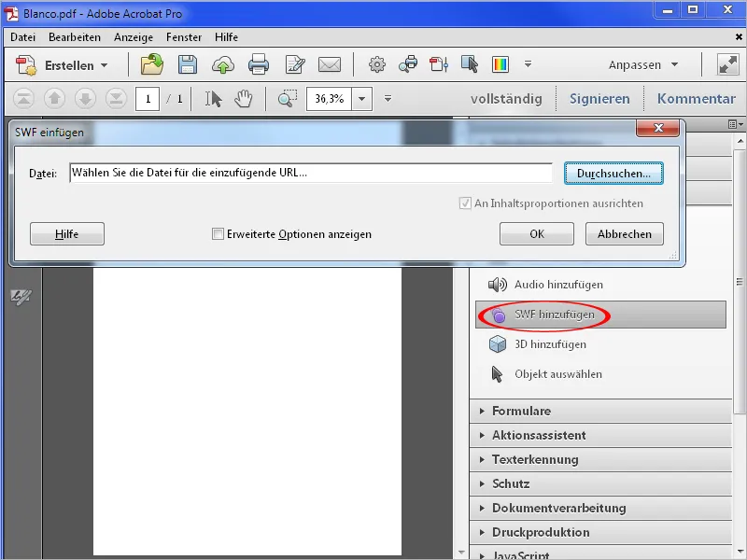Switch to Kommentar pane
Viewport: 747px width, 560px height.
(697, 99)
